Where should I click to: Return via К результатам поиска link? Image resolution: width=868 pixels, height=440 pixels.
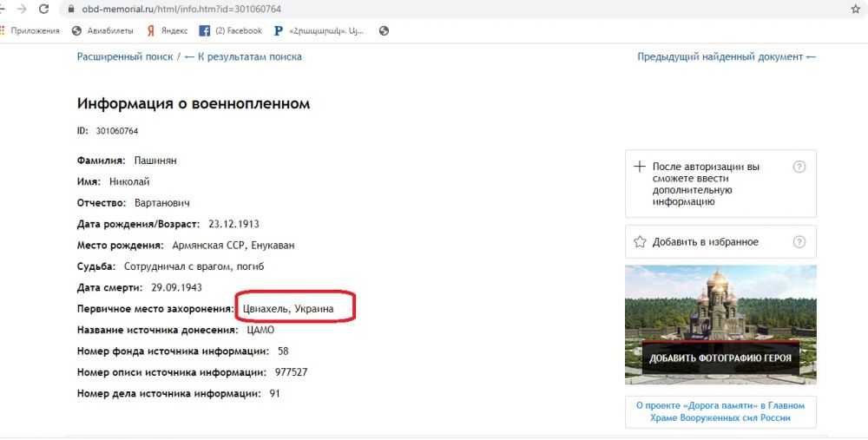(x=243, y=56)
